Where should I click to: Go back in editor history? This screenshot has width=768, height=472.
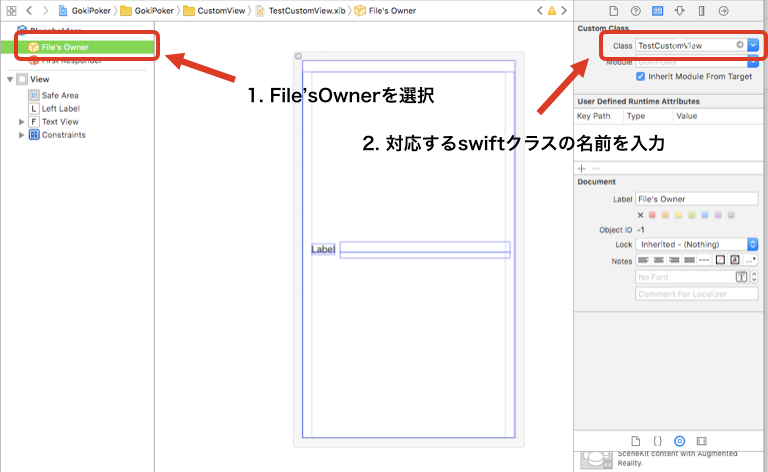(29, 10)
